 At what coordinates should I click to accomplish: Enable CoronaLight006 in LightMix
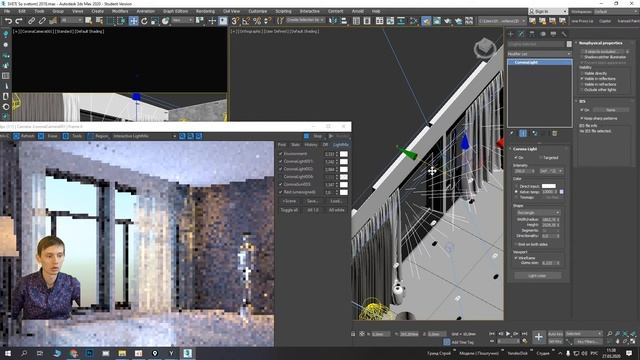[280, 177]
